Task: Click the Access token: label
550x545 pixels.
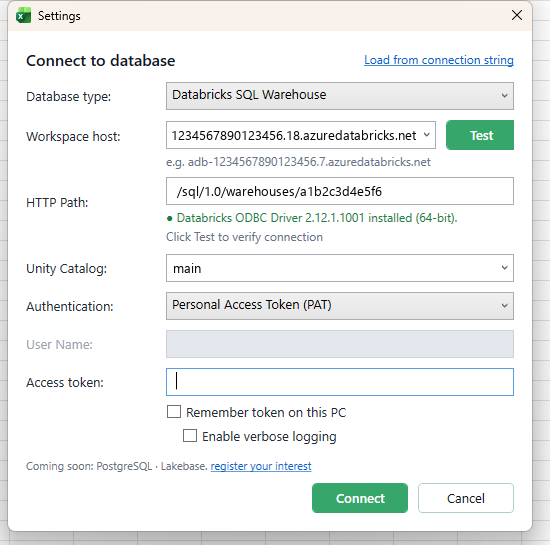Action: click(x=65, y=382)
